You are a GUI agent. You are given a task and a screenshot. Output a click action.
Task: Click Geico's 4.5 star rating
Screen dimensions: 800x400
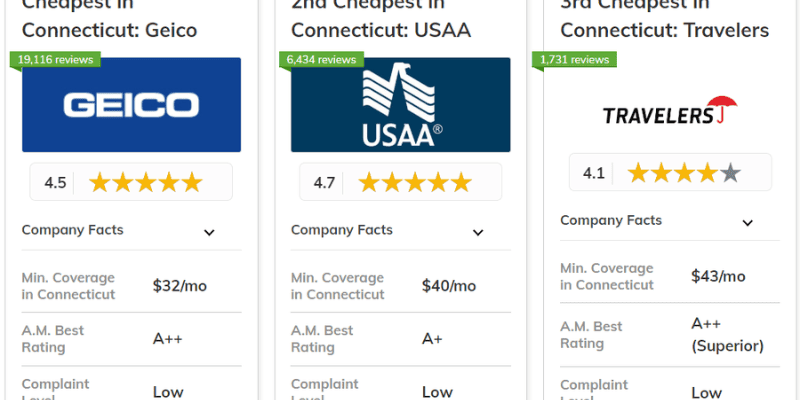[131, 182]
